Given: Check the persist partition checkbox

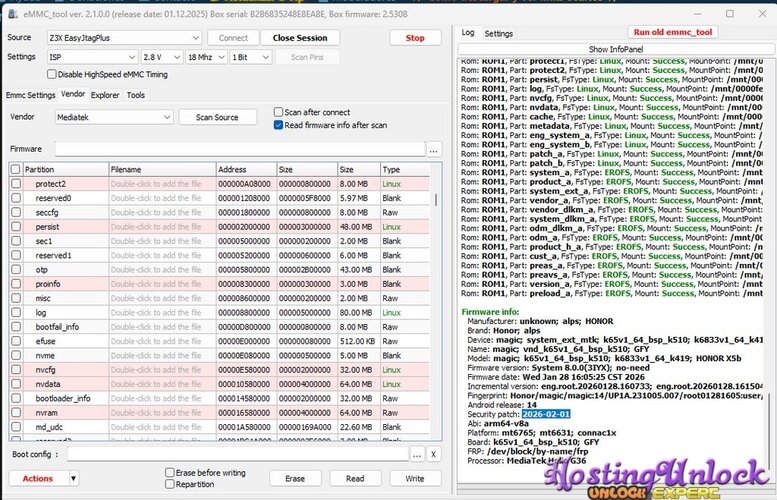Looking at the screenshot, I should tap(16, 226).
